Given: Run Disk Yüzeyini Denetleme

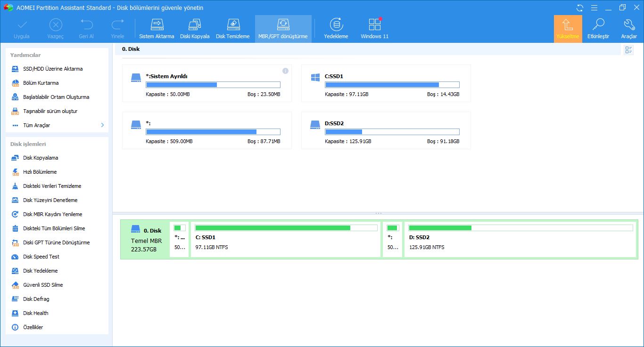Looking at the screenshot, I should [50, 200].
